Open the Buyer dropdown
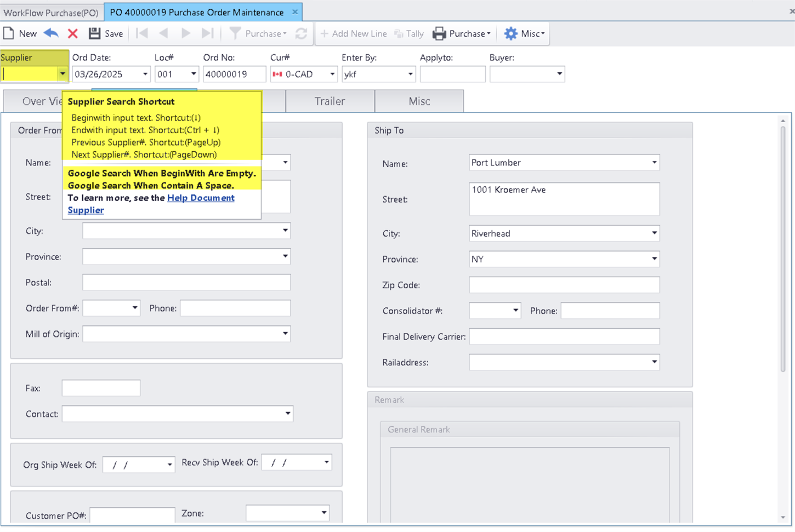 tap(559, 74)
